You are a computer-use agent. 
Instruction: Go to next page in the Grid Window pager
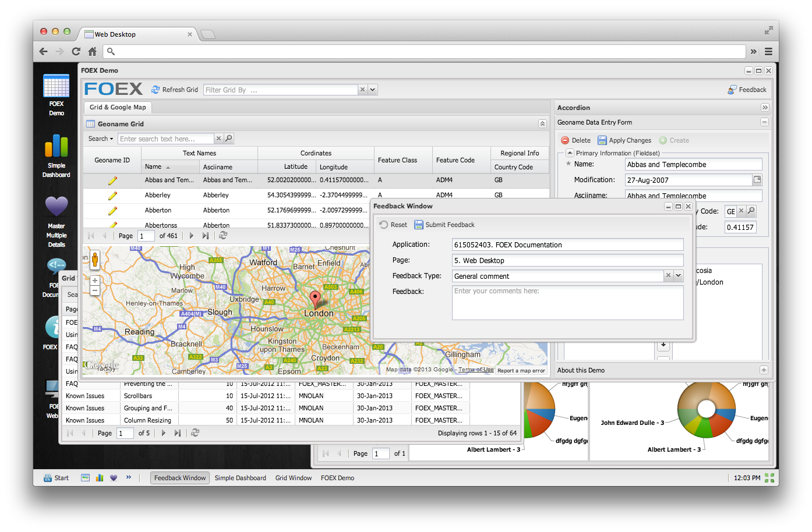point(163,433)
